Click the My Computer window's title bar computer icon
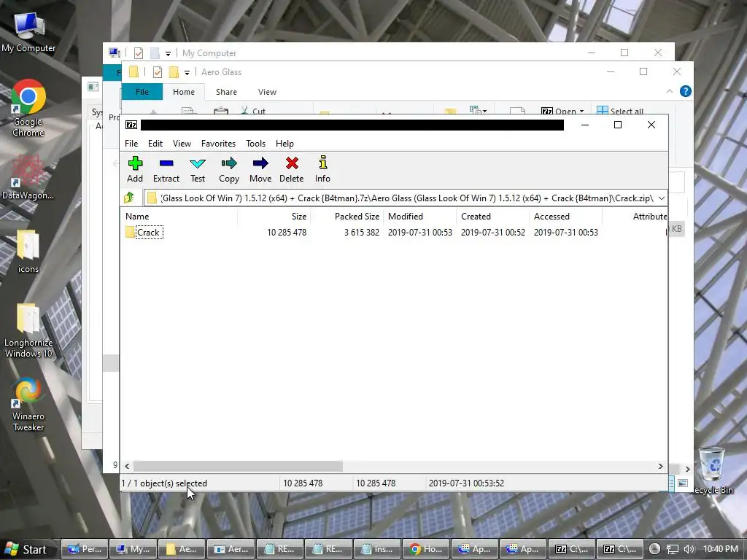 [x=115, y=52]
